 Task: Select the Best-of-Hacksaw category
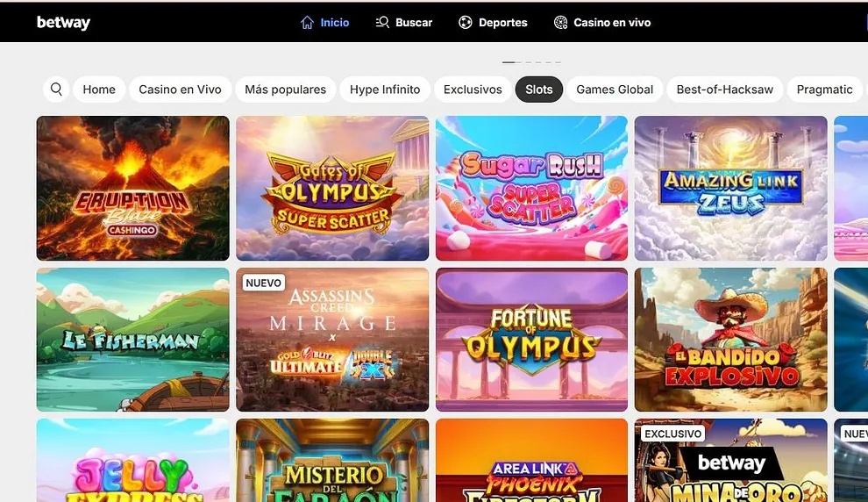[x=724, y=90]
